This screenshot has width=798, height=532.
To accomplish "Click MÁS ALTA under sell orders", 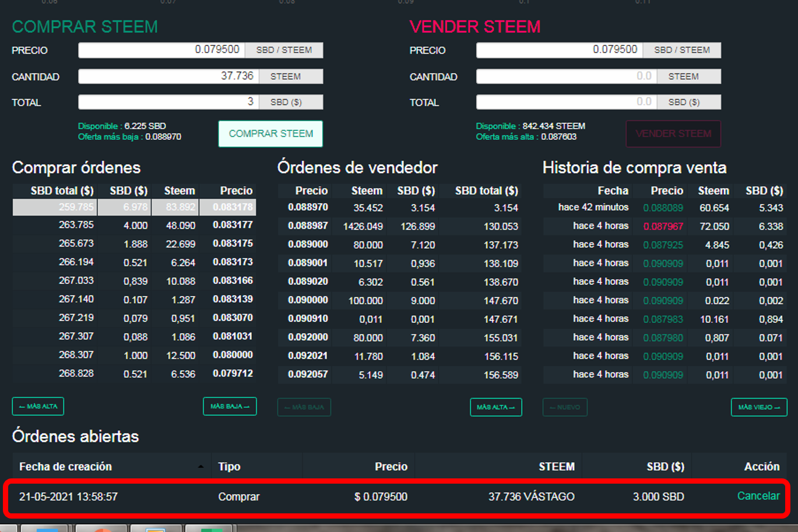I will (495, 407).
